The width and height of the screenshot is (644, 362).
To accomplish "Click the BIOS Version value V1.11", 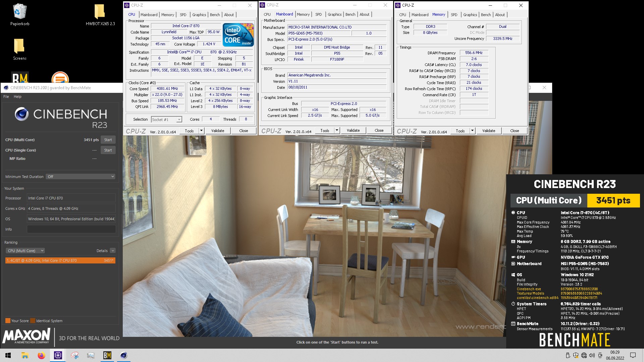I will [x=337, y=81].
